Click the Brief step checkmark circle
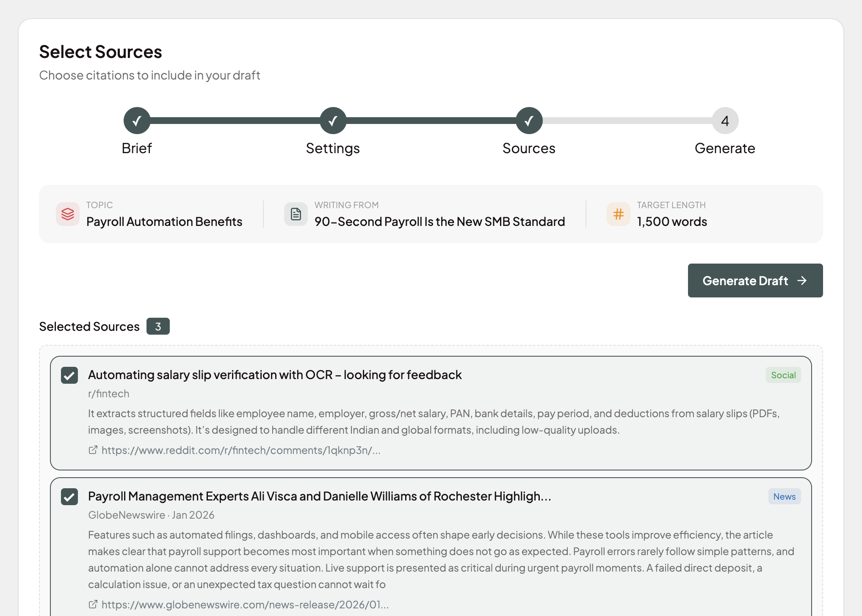The image size is (862, 616). [136, 121]
